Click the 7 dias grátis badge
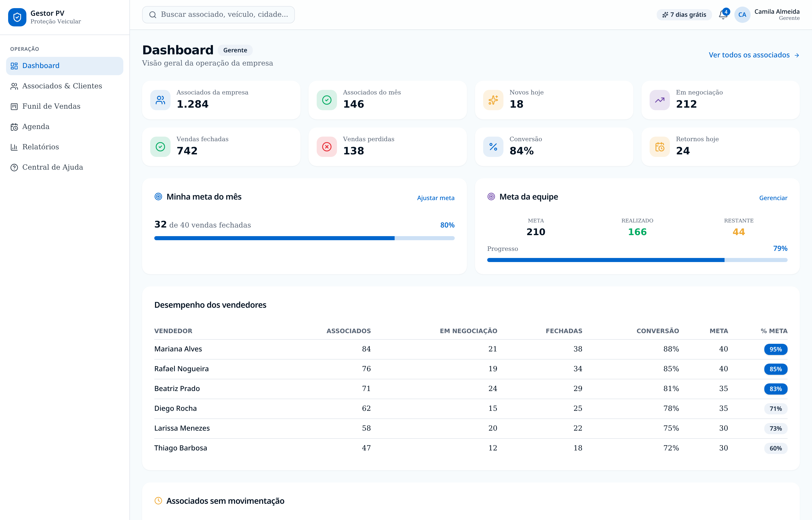The height and width of the screenshot is (520, 812). coord(684,14)
